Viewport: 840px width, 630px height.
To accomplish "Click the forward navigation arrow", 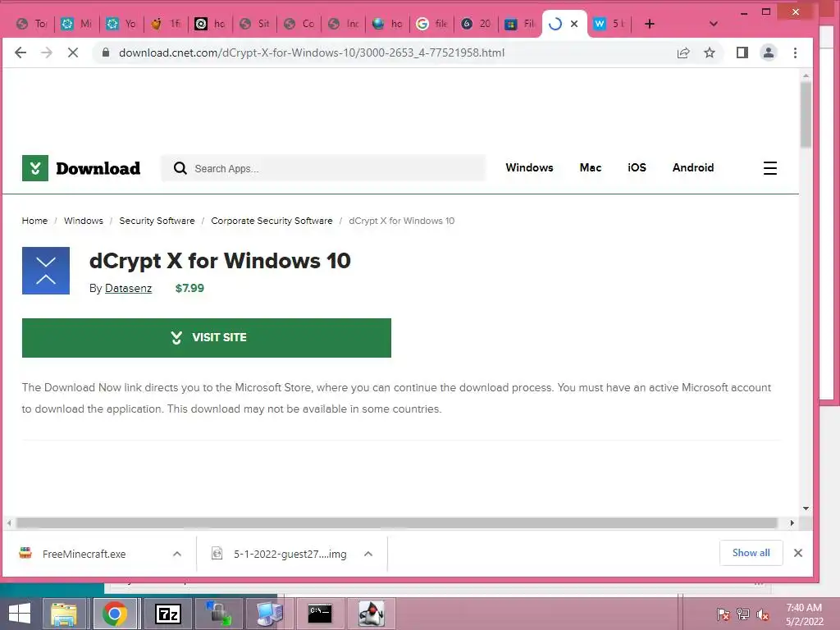I will click(47, 52).
